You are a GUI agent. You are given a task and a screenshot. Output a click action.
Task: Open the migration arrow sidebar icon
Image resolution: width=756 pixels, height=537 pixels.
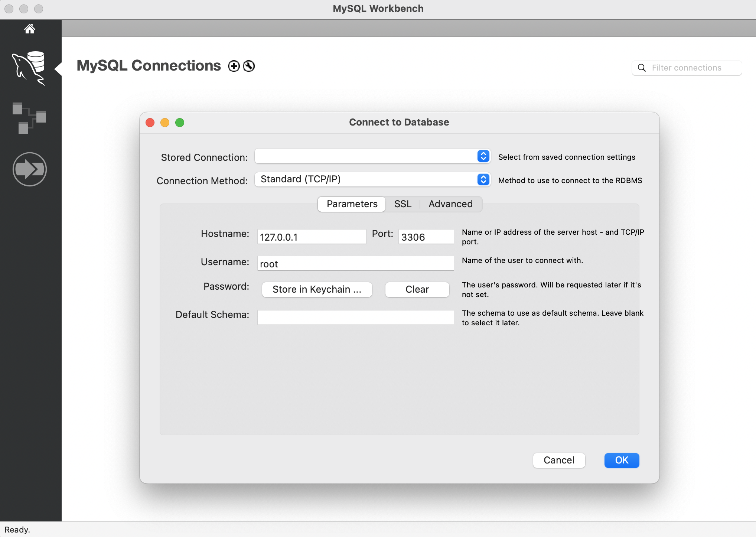[30, 169]
